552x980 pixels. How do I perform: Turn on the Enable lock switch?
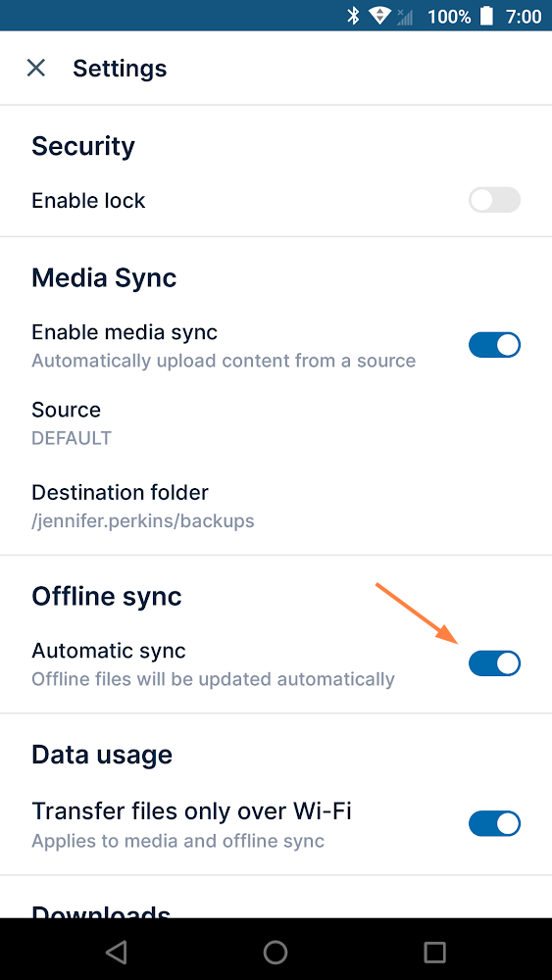coord(494,200)
